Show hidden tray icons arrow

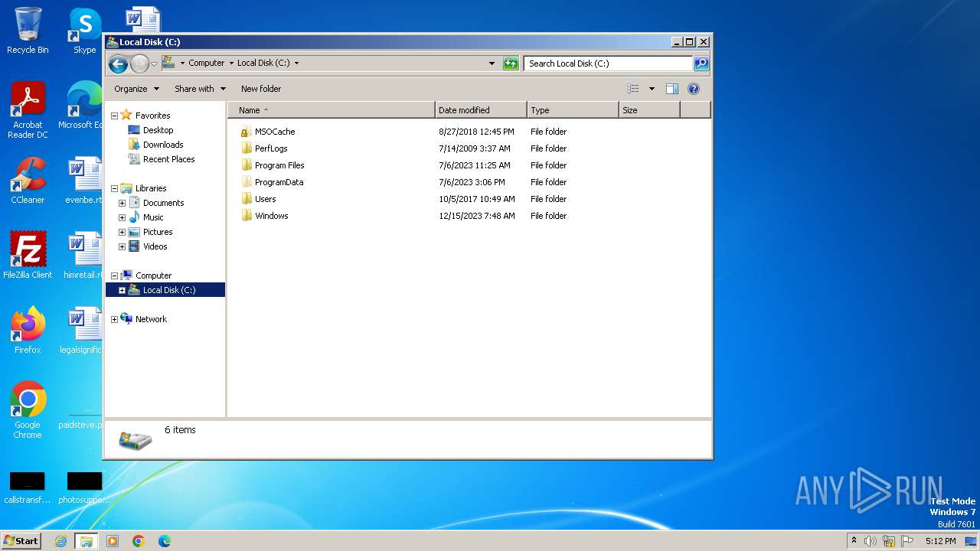point(854,541)
